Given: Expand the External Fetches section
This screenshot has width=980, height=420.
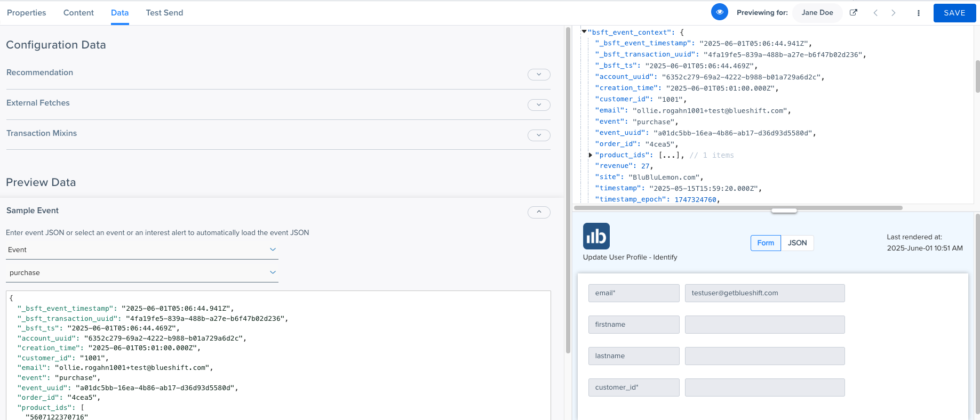Looking at the screenshot, I should [x=539, y=105].
